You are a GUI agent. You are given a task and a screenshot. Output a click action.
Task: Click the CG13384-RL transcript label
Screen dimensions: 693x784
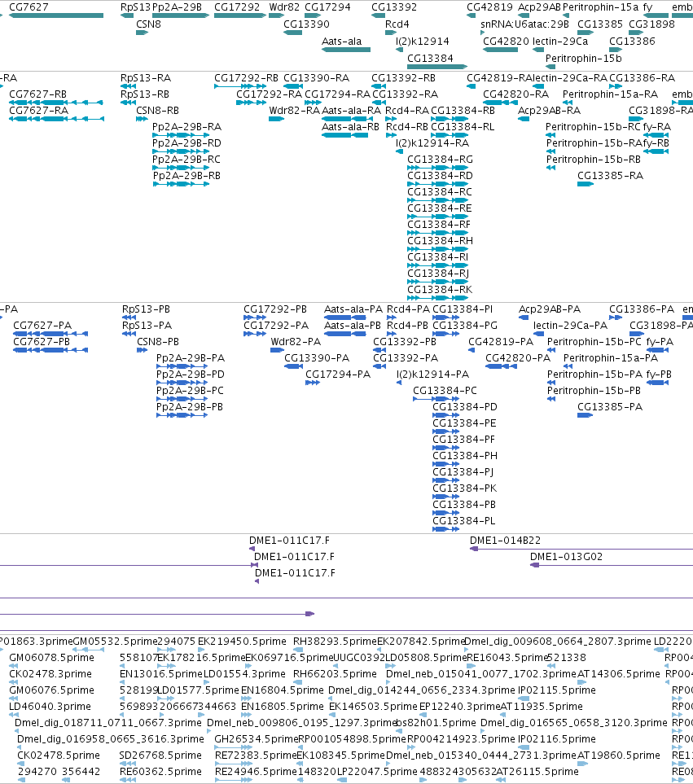463,126
